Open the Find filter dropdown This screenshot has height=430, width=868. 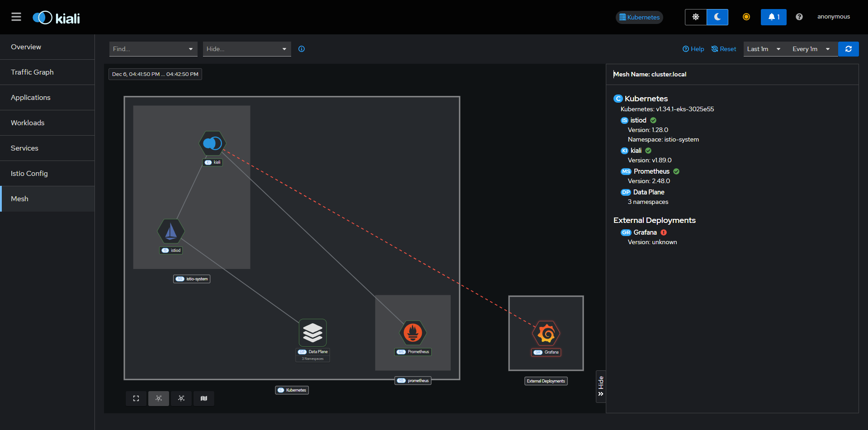pos(153,49)
